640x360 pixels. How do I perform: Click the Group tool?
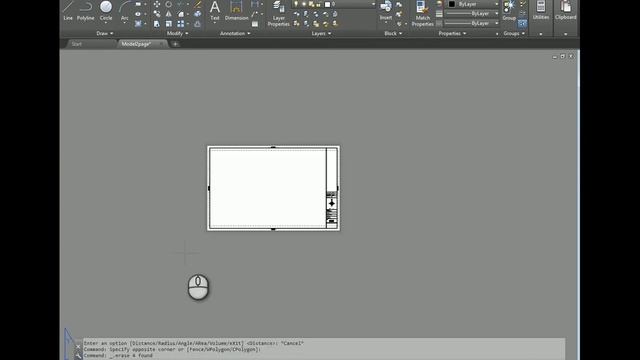pyautogui.click(x=509, y=11)
